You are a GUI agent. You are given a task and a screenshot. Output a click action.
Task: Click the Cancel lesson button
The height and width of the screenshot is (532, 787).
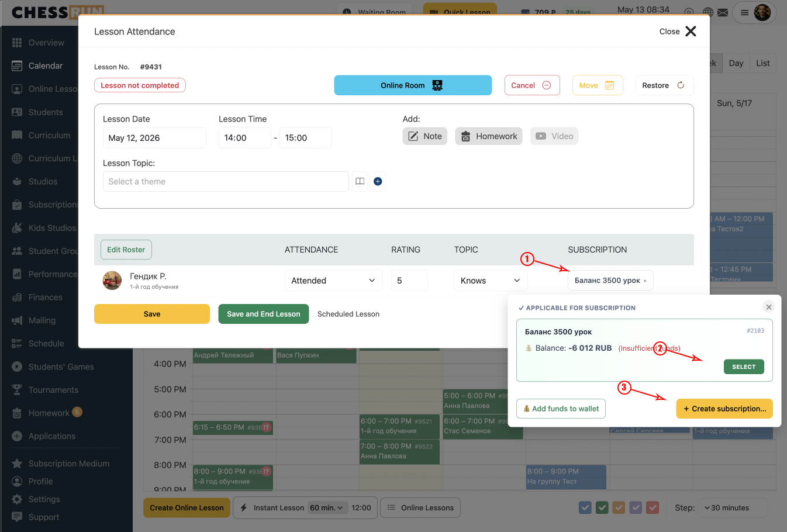click(532, 85)
